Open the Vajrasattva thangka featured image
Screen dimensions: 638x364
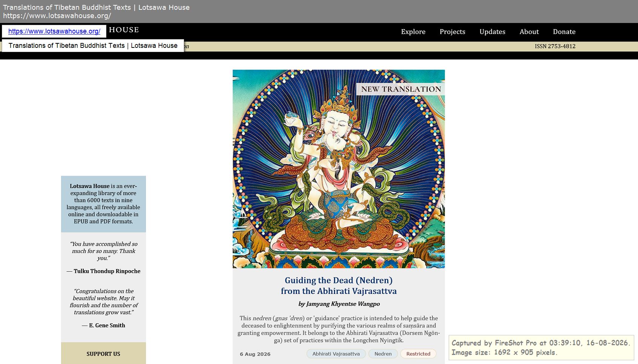(x=339, y=169)
